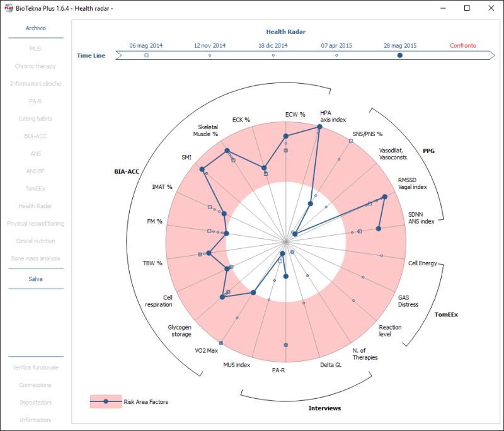The height and width of the screenshot is (431, 504).
Task: Click the filled 28 mag 2015 timeline point
Action: tap(400, 55)
